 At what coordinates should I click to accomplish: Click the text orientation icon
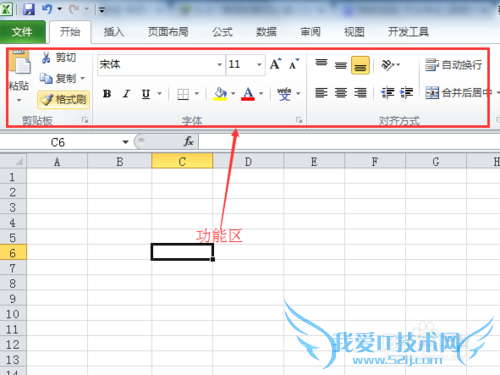tap(388, 65)
